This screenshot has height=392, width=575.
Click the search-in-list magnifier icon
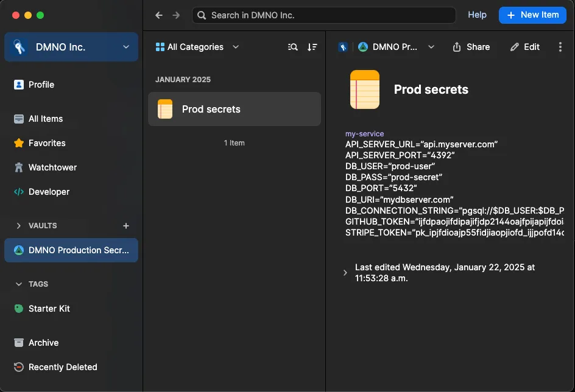[292, 46]
